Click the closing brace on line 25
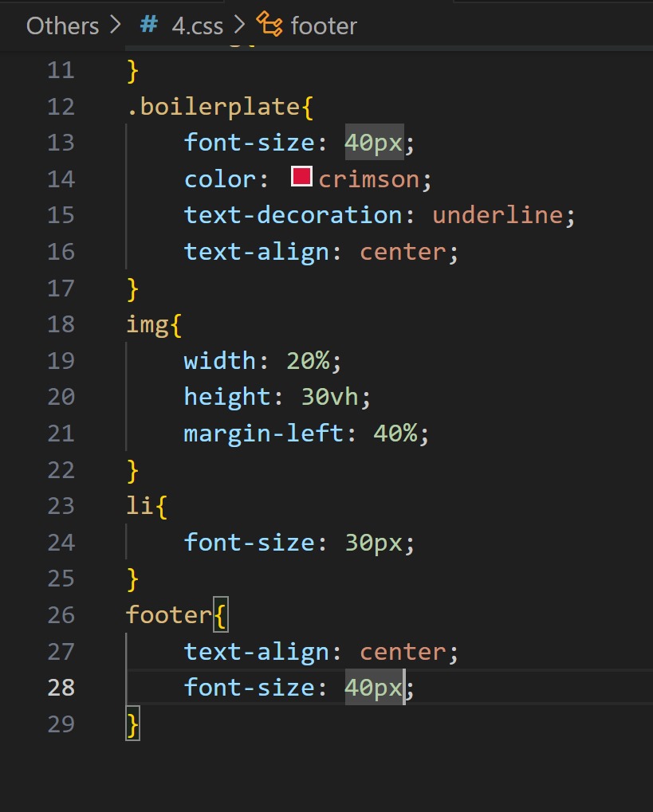The width and height of the screenshot is (653, 812). tap(132, 579)
